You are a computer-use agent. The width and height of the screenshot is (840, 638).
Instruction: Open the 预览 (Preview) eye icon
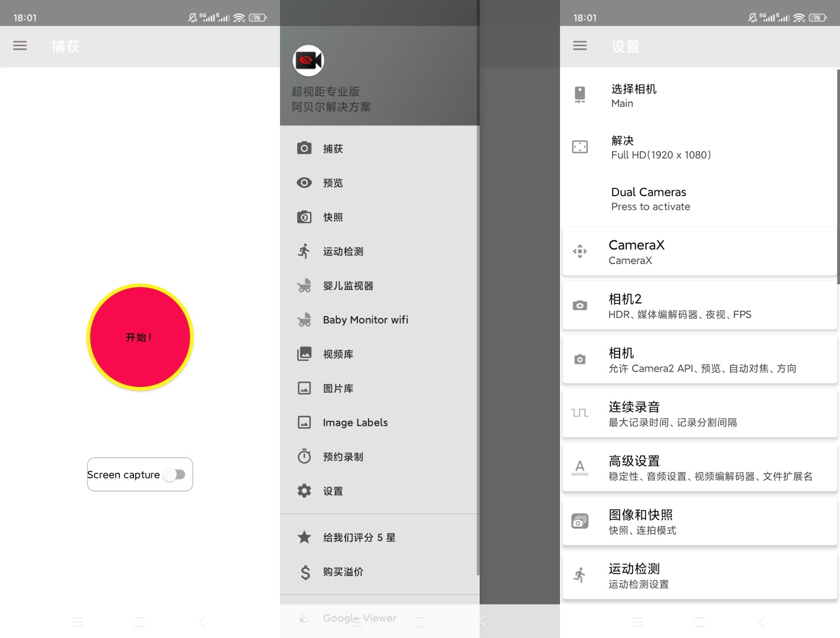tap(304, 183)
